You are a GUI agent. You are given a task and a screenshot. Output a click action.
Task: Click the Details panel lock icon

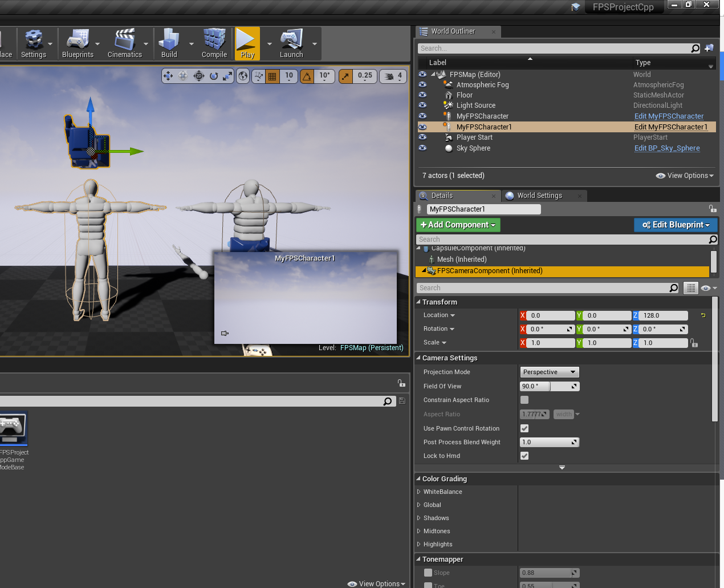point(712,209)
